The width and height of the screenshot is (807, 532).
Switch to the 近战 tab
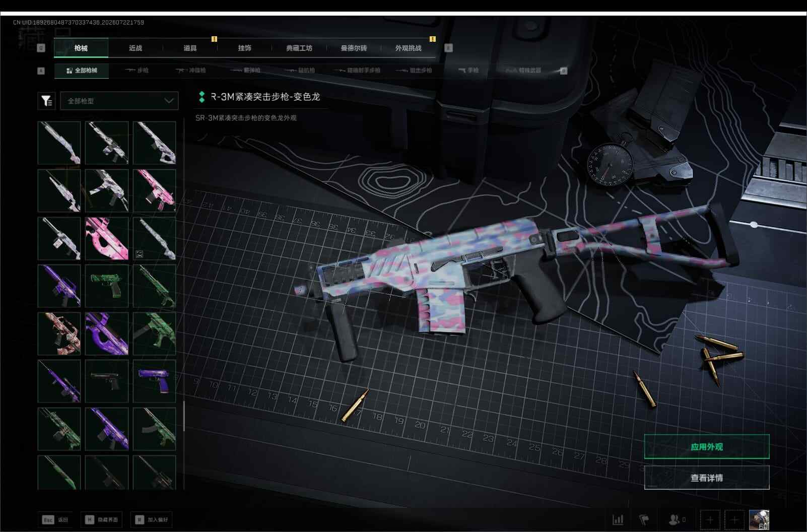click(136, 48)
